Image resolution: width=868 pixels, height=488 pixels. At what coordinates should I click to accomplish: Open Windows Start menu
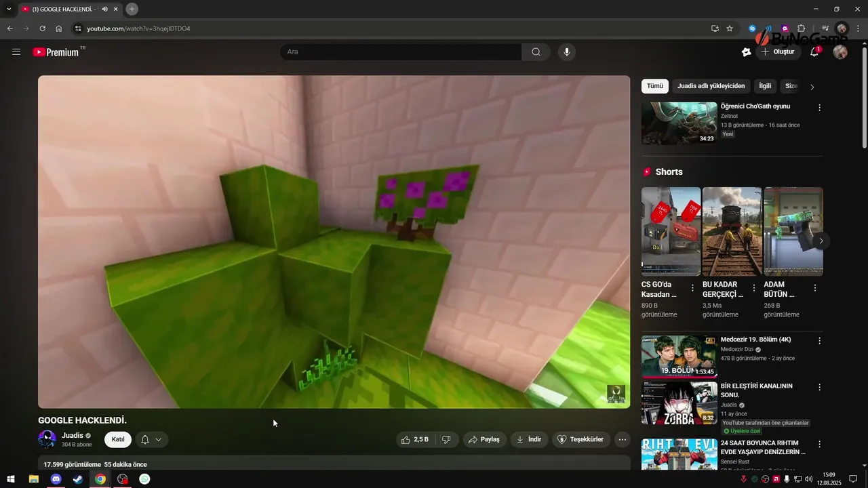[x=11, y=479]
